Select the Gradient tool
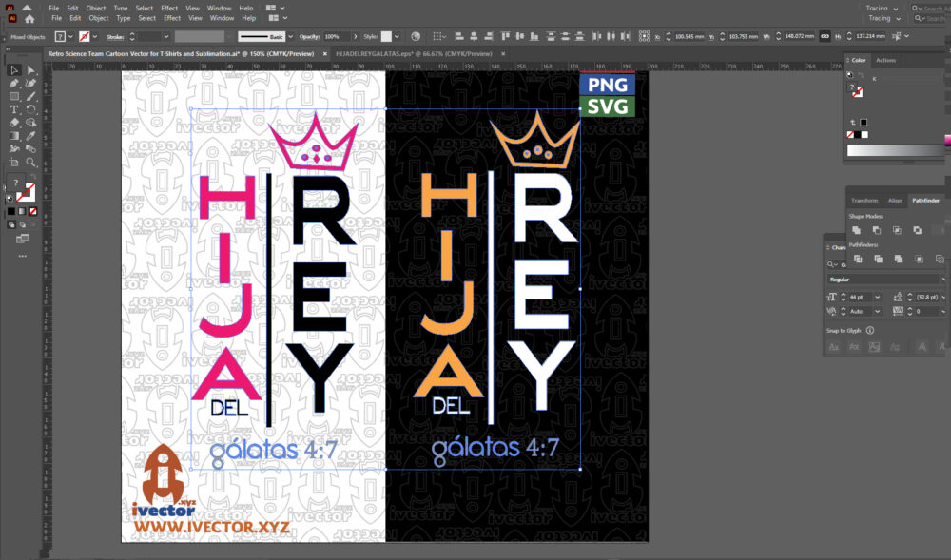 [x=14, y=136]
